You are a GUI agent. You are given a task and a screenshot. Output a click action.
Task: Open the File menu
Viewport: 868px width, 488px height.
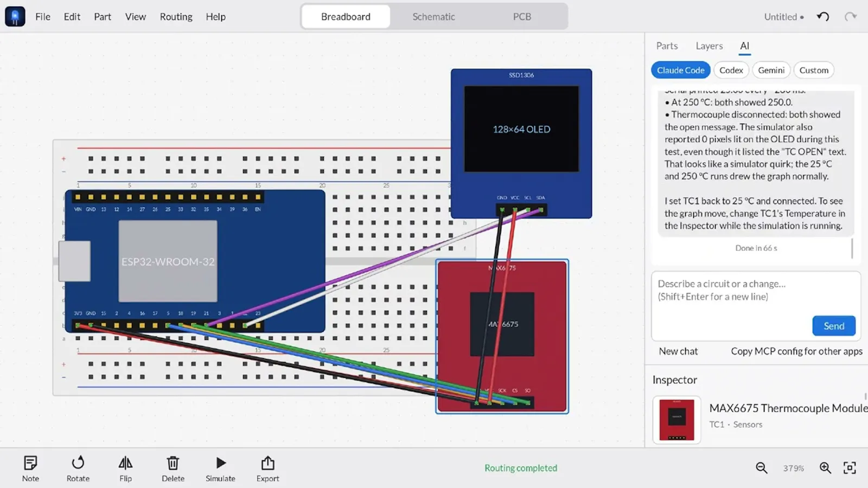43,17
